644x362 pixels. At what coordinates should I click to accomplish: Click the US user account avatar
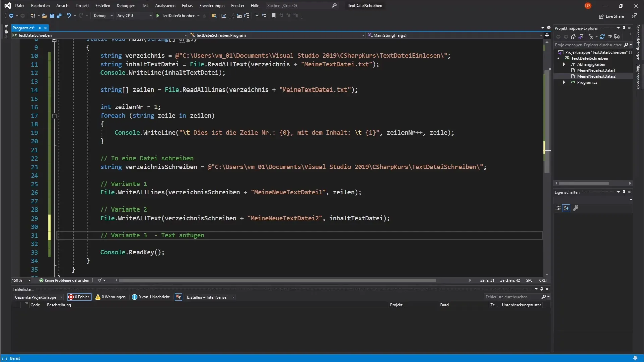tap(588, 6)
